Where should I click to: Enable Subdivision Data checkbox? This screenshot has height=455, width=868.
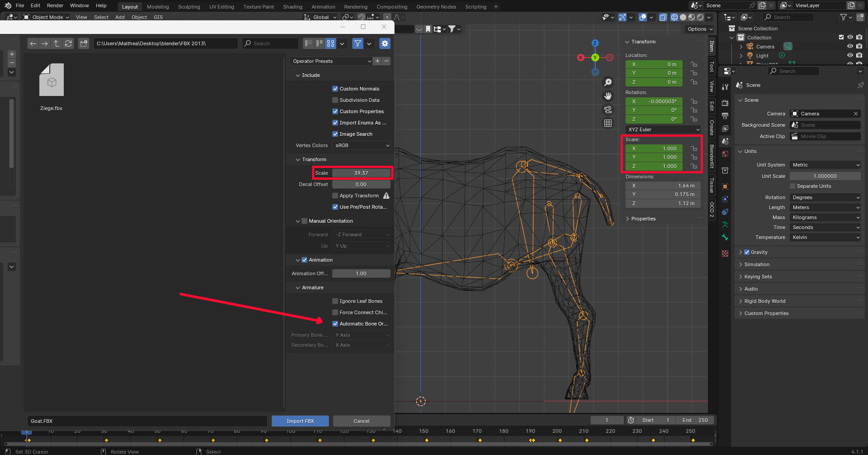(335, 100)
